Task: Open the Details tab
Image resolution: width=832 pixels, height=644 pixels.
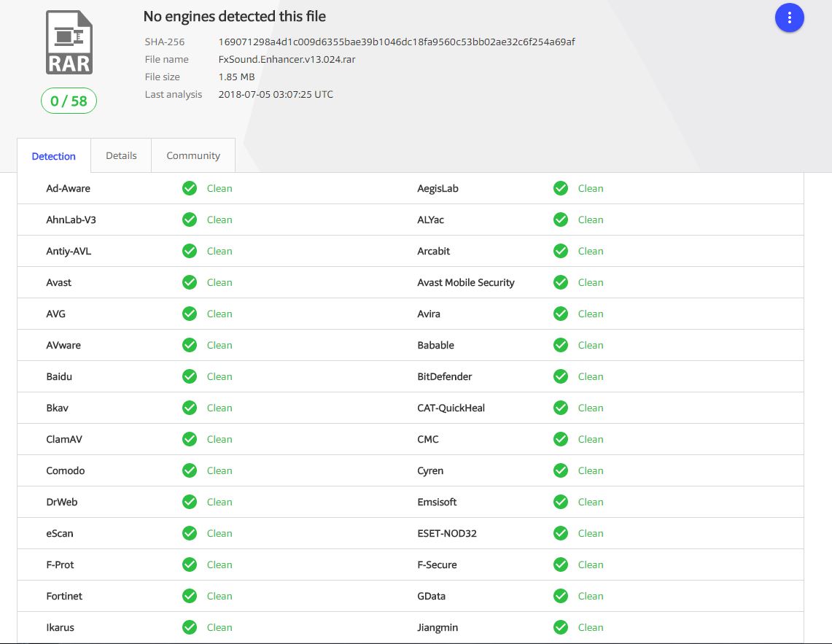Action: pos(121,155)
